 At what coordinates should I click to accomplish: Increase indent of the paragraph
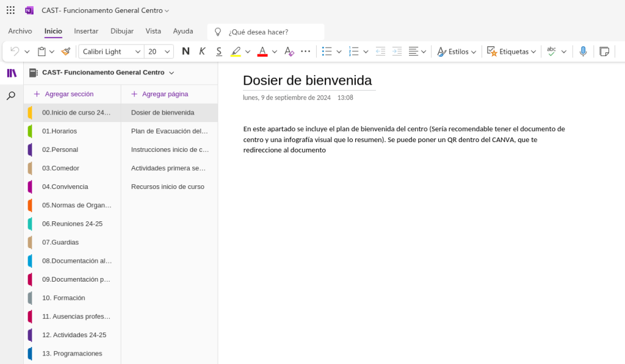(397, 52)
